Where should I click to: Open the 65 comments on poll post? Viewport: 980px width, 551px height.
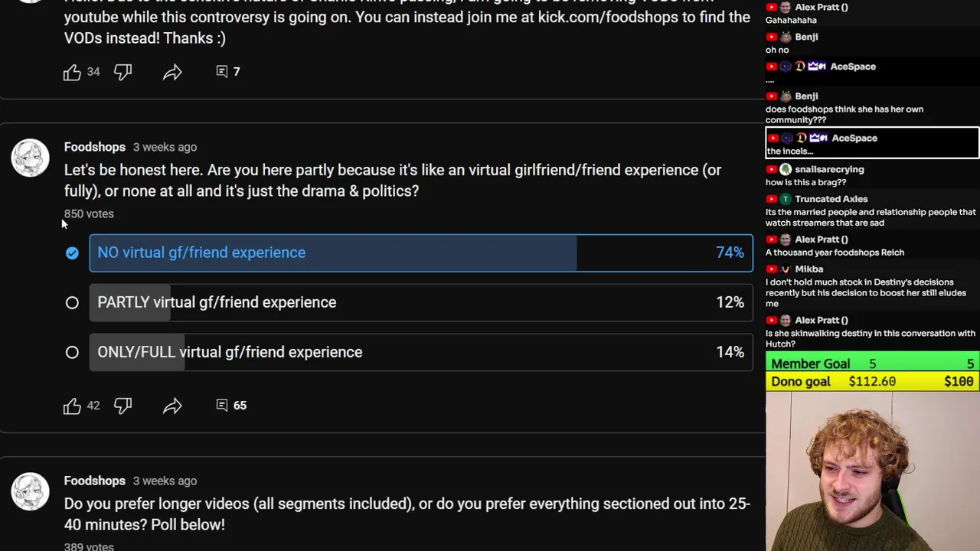coord(231,406)
